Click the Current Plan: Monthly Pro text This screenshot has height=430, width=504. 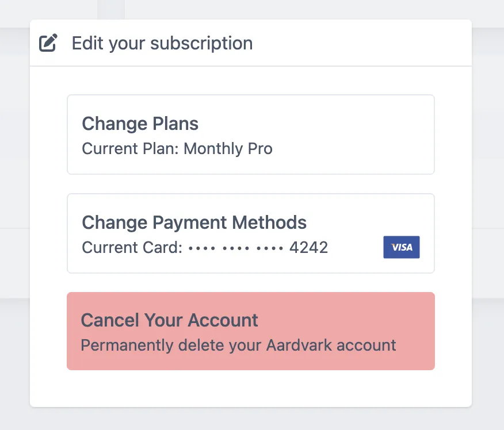tap(177, 148)
